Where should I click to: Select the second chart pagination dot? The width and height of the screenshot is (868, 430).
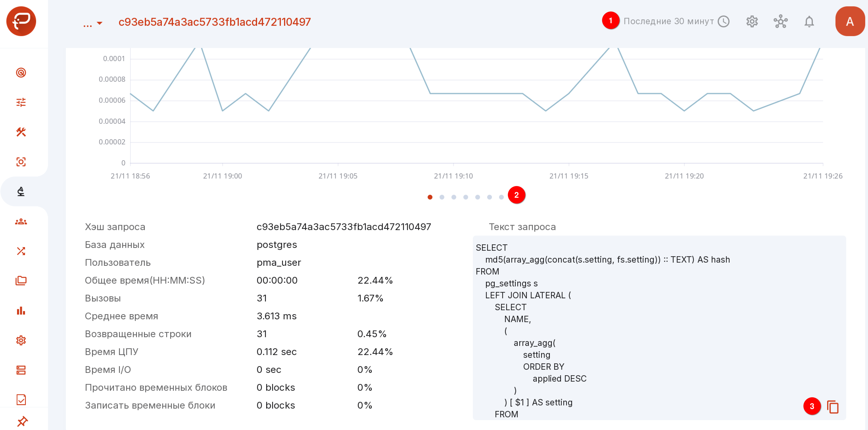pyautogui.click(x=442, y=197)
